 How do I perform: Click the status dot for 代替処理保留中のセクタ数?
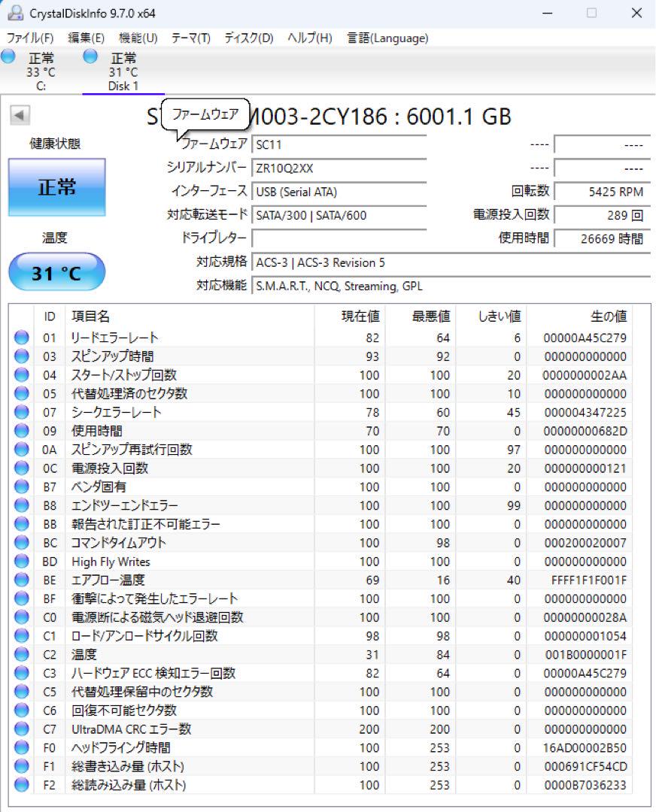[22, 692]
